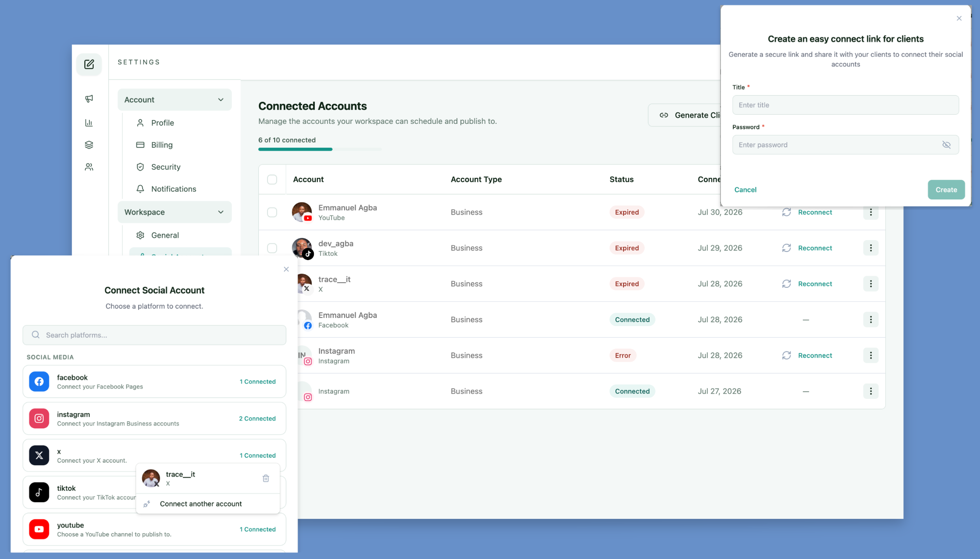Open the Billing settings page
The width and height of the screenshot is (980, 559).
(162, 145)
